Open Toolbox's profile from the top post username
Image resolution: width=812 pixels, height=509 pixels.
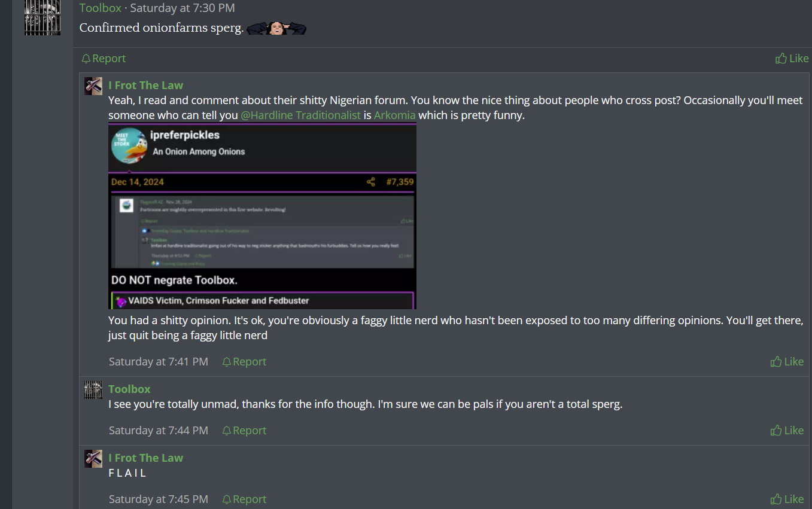100,8
